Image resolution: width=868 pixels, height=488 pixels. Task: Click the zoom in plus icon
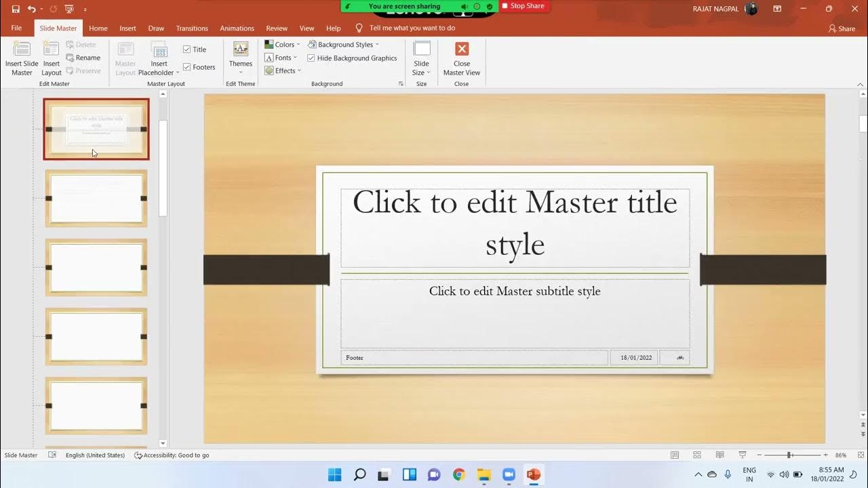(x=825, y=455)
